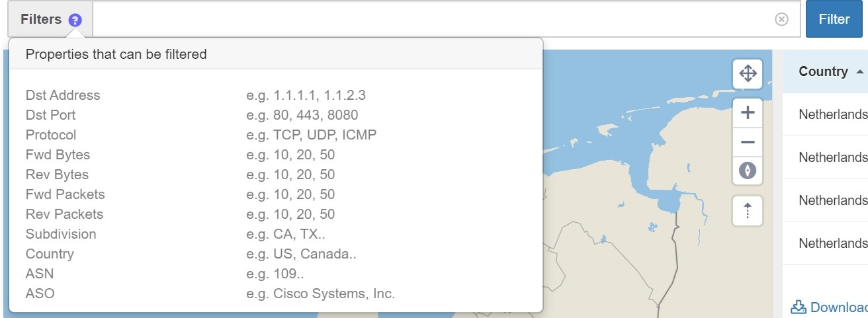
Task: Click the first Netherlands table row
Action: (832, 114)
